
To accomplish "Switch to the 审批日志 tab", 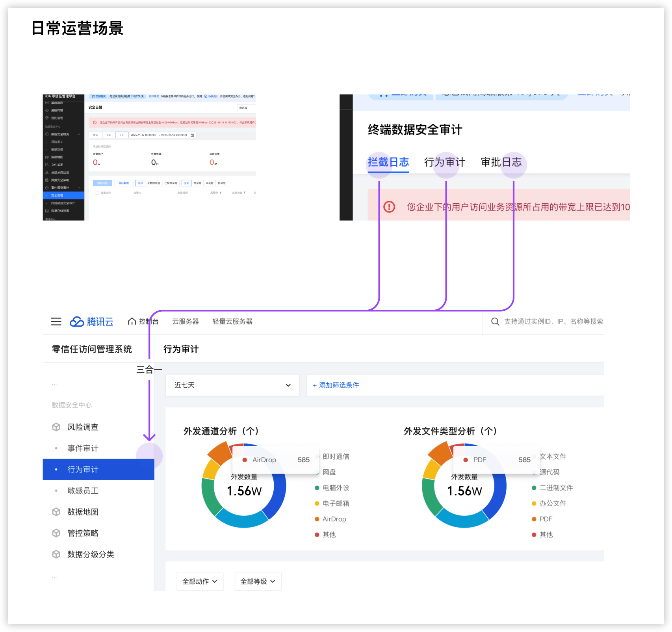I will pyautogui.click(x=501, y=162).
